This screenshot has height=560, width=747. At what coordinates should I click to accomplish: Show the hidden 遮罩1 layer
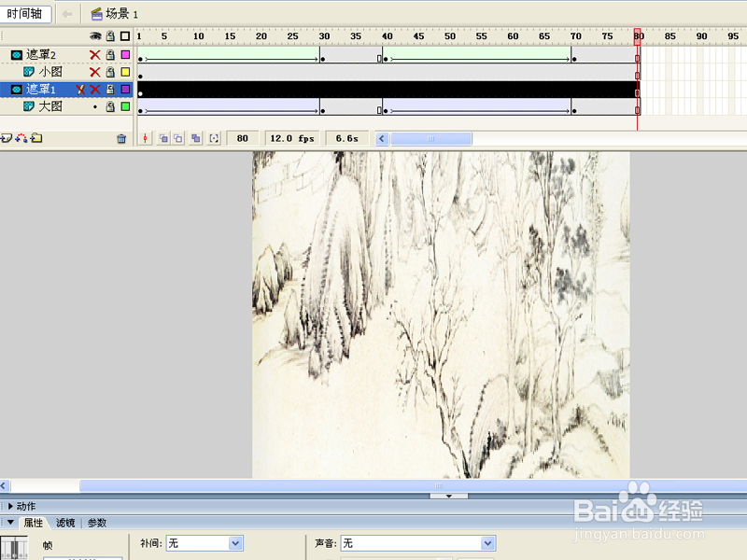[95, 89]
